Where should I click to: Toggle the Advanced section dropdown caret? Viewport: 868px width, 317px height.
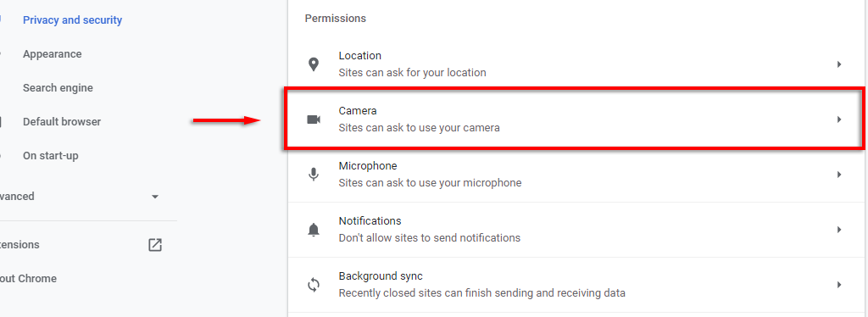[155, 197]
